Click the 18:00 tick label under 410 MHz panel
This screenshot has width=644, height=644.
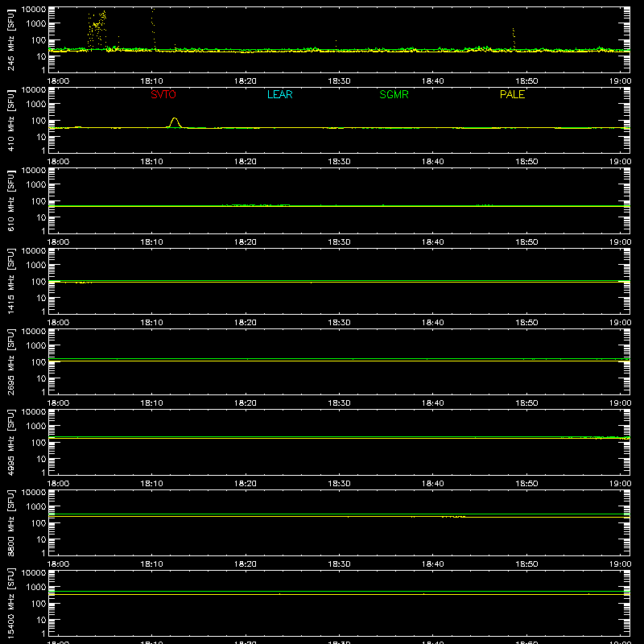pyautogui.click(x=58, y=162)
